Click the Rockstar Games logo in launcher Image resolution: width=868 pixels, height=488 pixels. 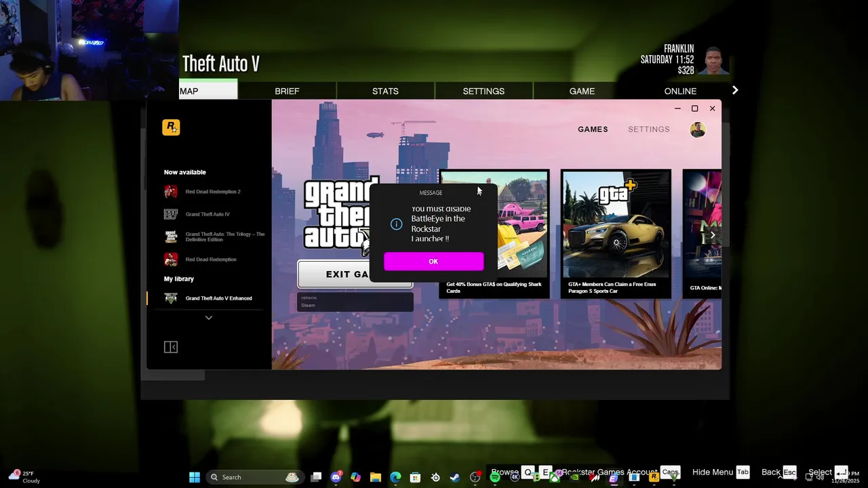click(x=171, y=127)
